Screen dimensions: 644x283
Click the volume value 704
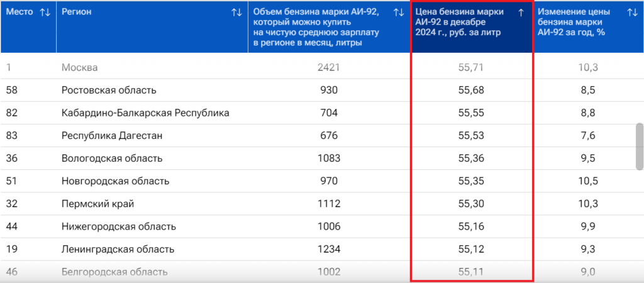329,113
